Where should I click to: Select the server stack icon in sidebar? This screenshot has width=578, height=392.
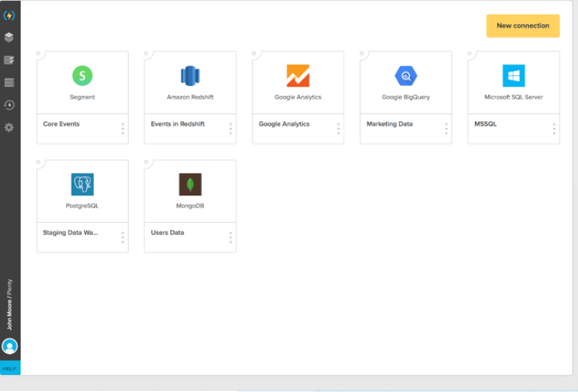(9, 82)
